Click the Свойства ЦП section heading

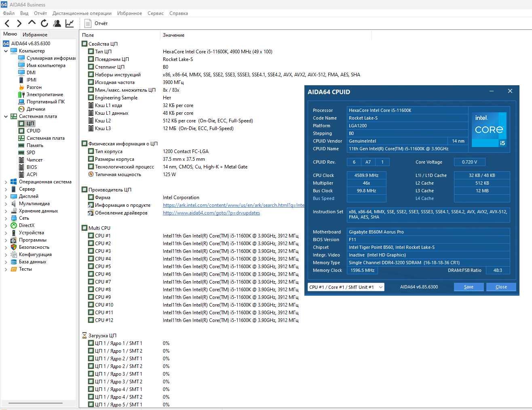click(x=103, y=44)
